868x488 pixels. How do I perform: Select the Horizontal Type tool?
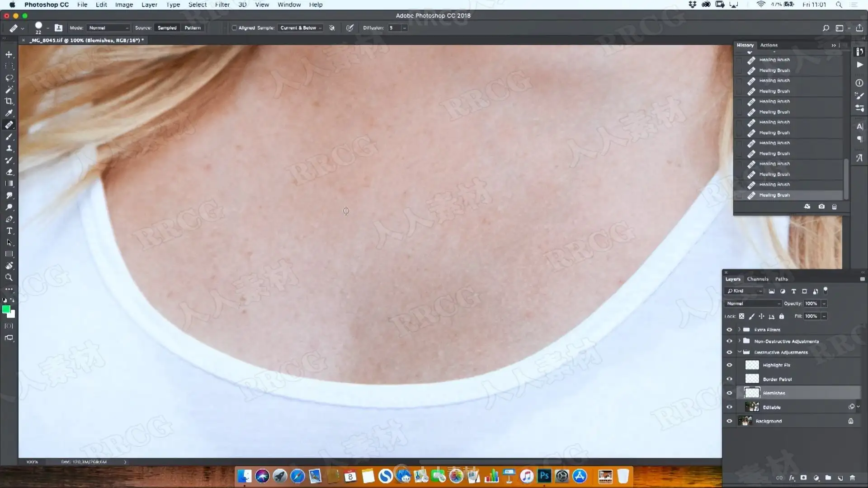click(x=9, y=231)
